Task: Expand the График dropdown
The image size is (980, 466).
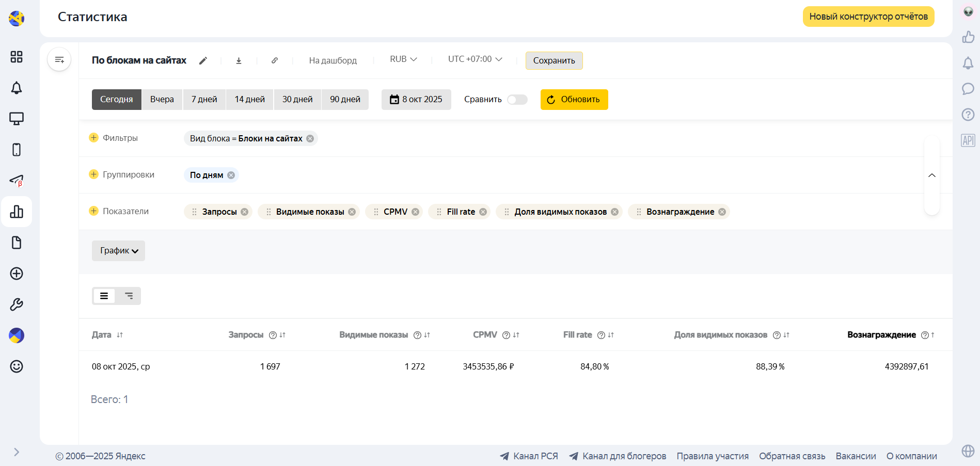Action: [x=119, y=251]
